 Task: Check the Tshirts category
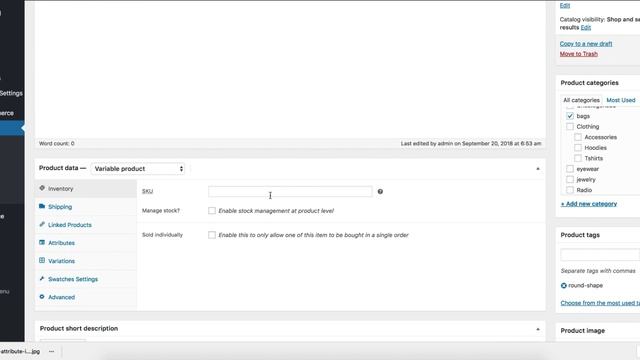tap(578, 158)
